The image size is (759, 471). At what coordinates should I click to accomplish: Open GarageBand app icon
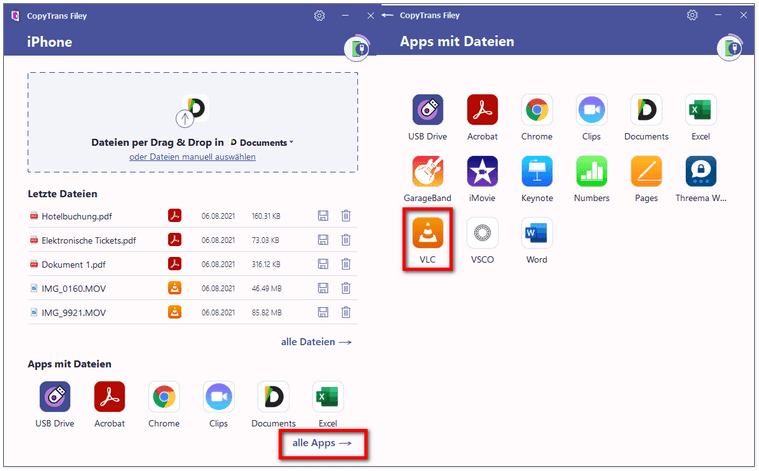tap(427, 171)
